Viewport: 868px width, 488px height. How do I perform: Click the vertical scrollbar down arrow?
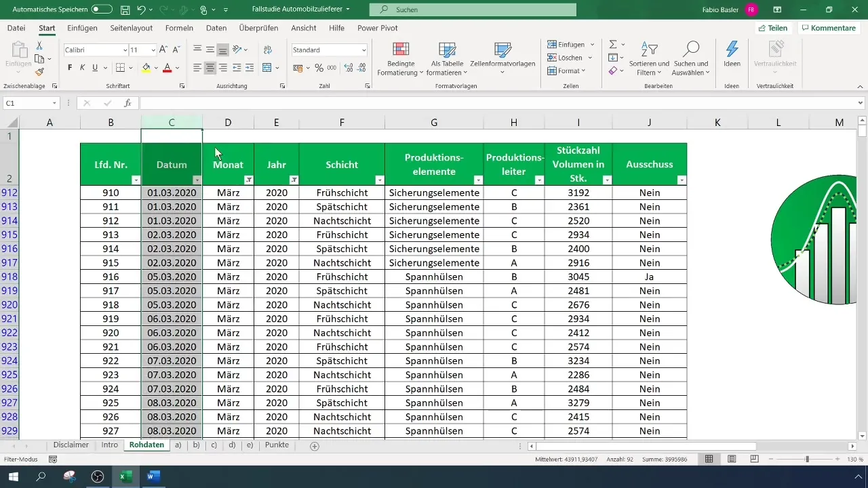point(862,435)
